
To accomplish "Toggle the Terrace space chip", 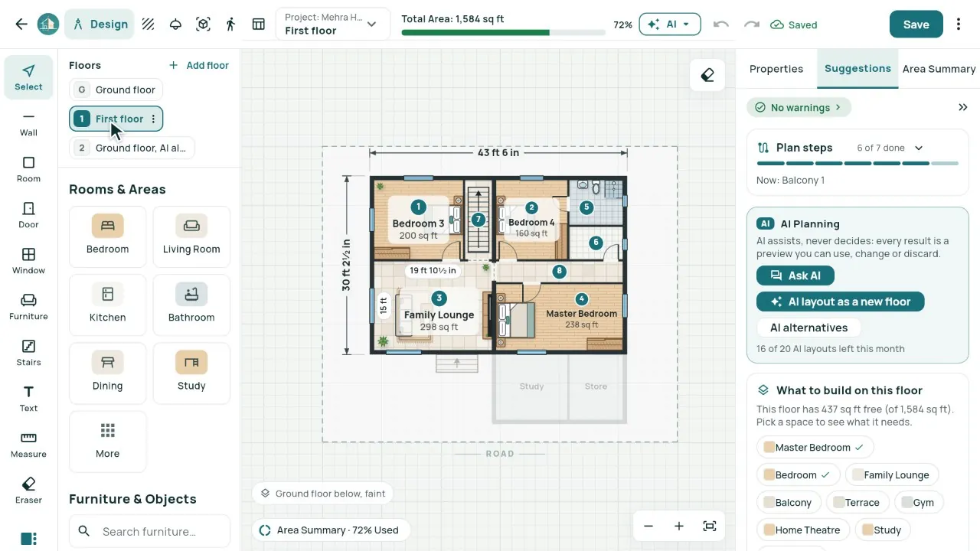I will [857, 503].
